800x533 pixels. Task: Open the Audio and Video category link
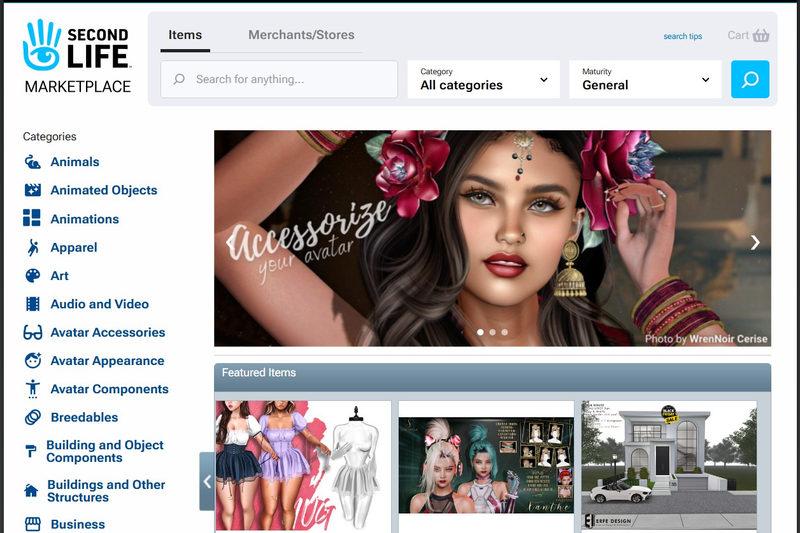[x=99, y=304]
